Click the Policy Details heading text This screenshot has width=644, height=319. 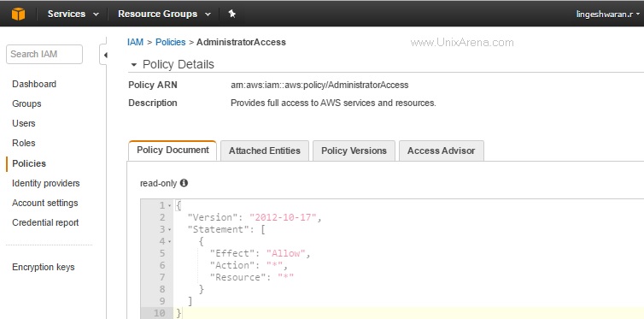(179, 64)
